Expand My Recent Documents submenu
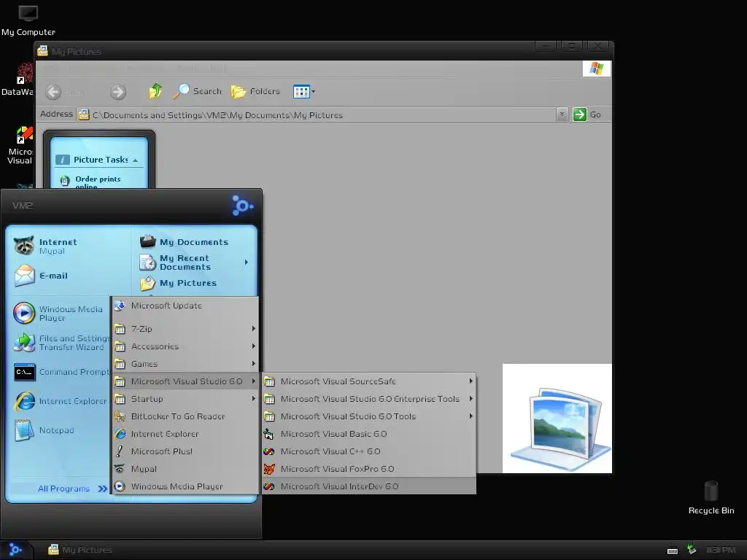Screen dimensions: 747x560 [196, 262]
